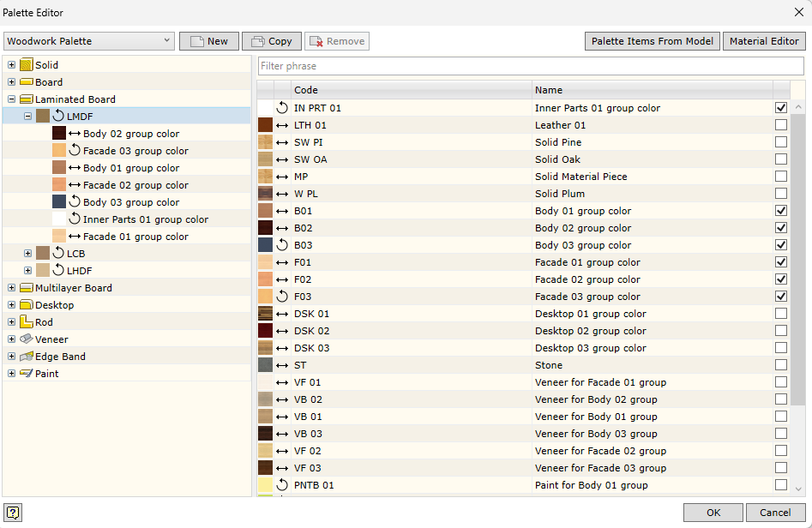This screenshot has width=812, height=528.
Task: Click the grain direction icon for LTH 01
Action: 282,125
